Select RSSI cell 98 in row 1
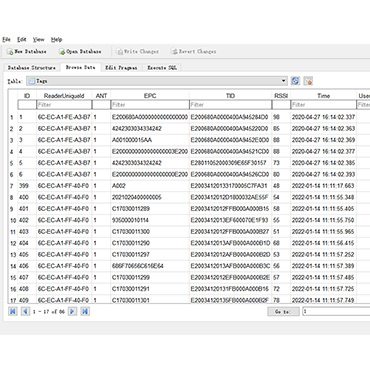 [281, 117]
